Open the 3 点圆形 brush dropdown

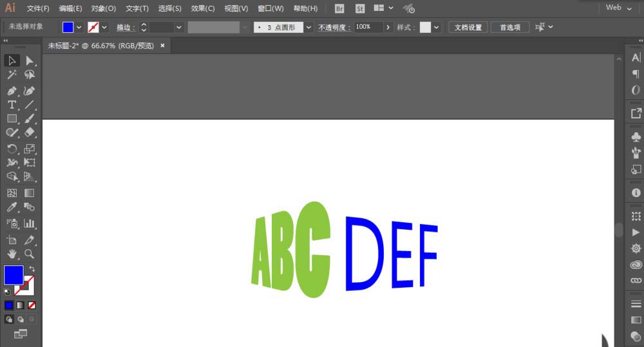pyautogui.click(x=308, y=27)
